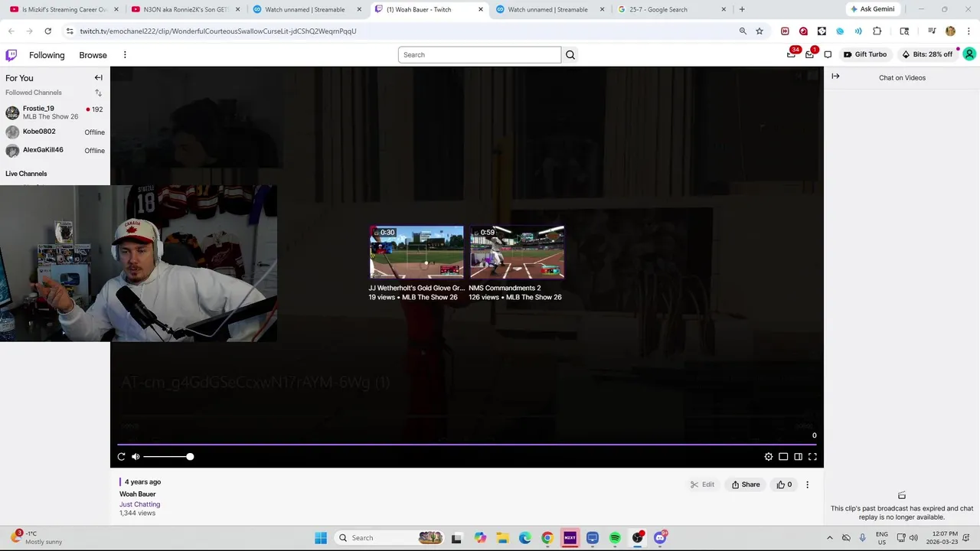The image size is (980, 551).
Task: Open the video player settings gear
Action: pos(769,457)
